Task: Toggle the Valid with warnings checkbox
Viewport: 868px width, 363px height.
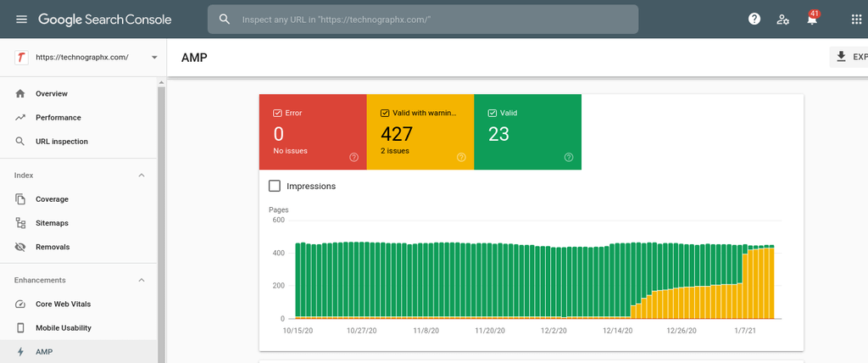Action: click(385, 113)
